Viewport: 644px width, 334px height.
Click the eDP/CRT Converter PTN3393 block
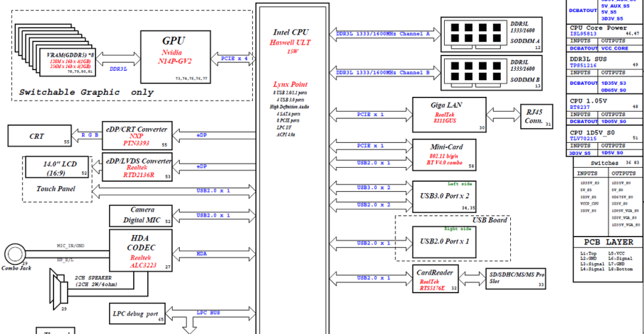click(137, 136)
